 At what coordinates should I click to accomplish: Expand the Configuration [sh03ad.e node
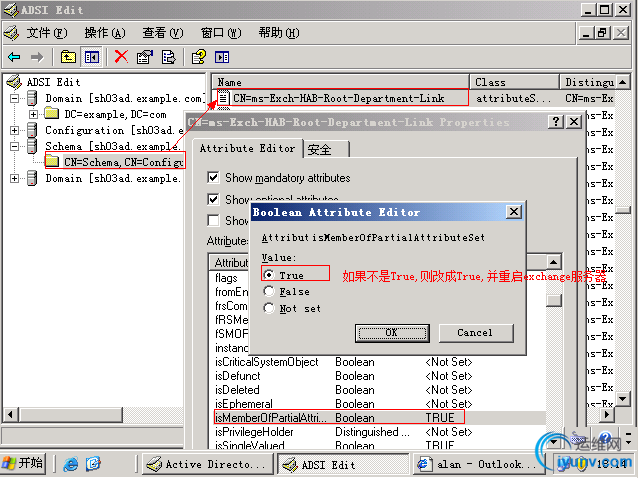tap(15, 130)
